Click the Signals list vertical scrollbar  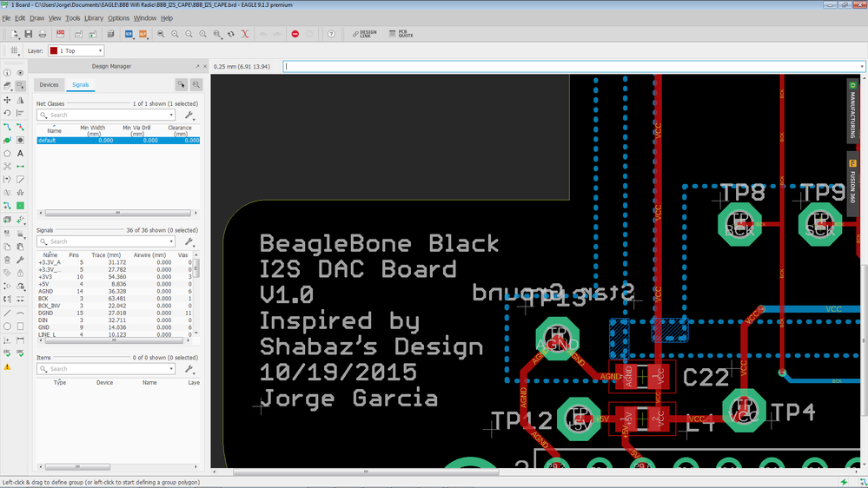pyautogui.click(x=196, y=267)
